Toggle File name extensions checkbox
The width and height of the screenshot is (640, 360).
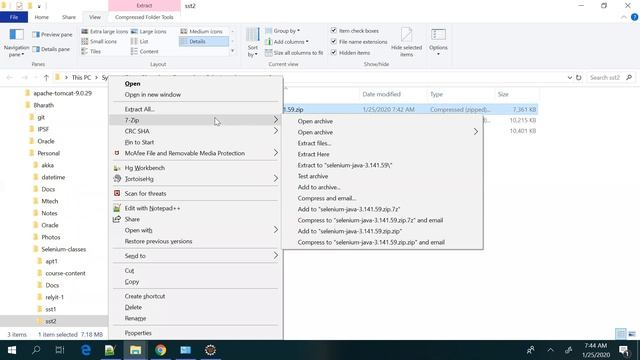pyautogui.click(x=333, y=42)
